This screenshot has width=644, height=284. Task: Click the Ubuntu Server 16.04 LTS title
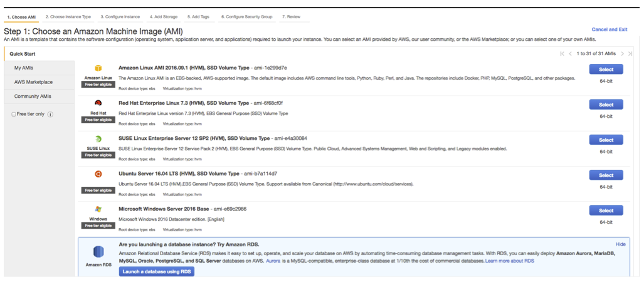click(179, 174)
